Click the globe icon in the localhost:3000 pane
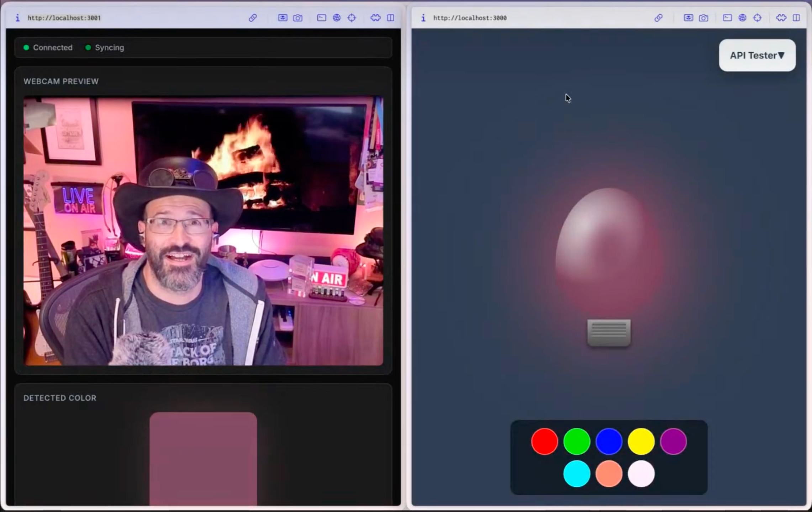Screen dimensions: 812x512 coord(742,18)
